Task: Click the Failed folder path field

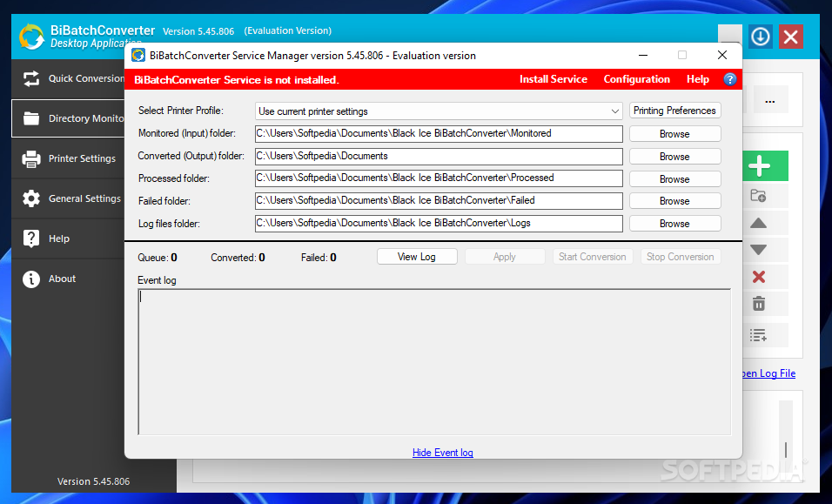Action: pos(439,201)
